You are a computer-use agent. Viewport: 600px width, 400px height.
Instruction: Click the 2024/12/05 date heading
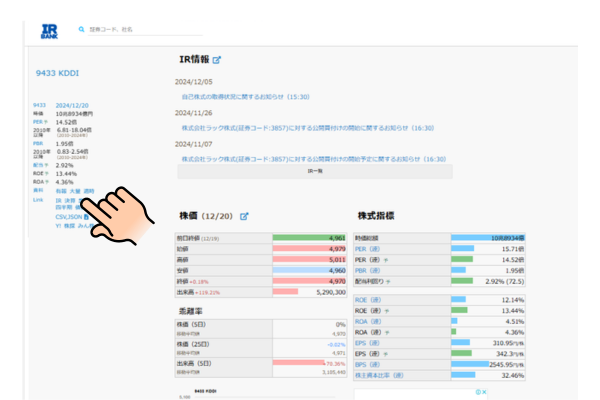click(194, 82)
